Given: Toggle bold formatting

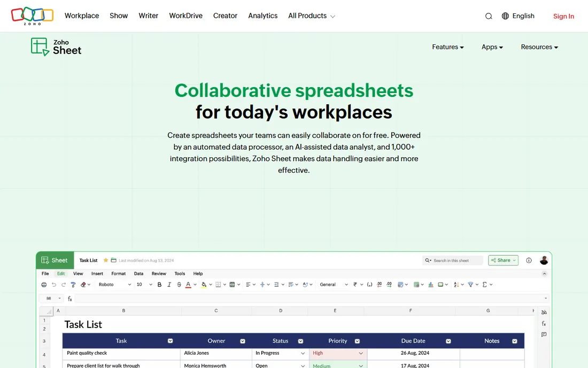Looking at the screenshot, I should point(159,285).
